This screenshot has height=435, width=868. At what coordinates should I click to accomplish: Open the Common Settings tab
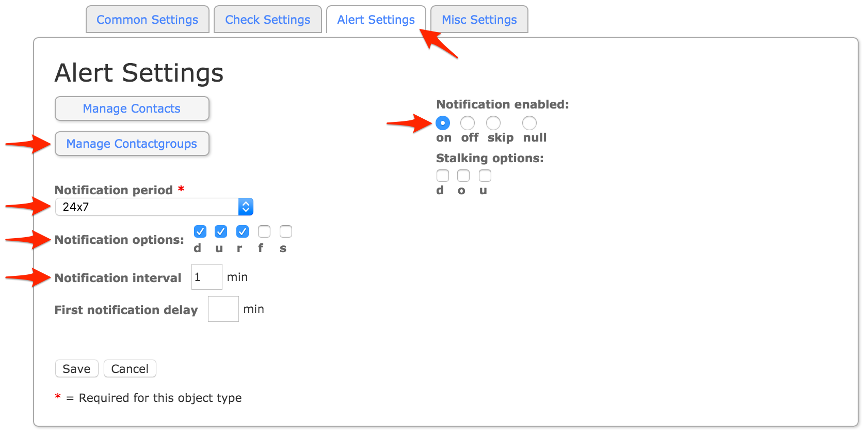[147, 20]
